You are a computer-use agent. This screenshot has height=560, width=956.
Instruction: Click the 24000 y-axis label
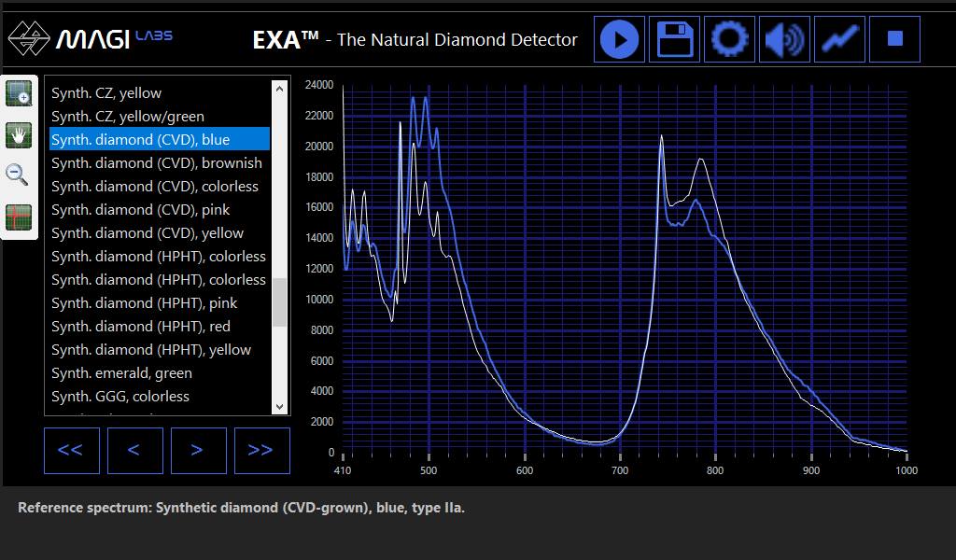pos(319,85)
